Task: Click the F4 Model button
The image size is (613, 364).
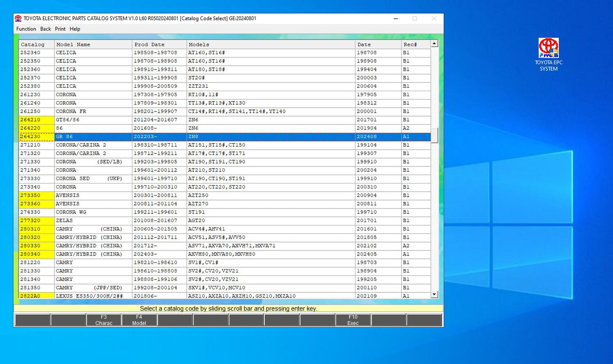Action: coord(139,320)
